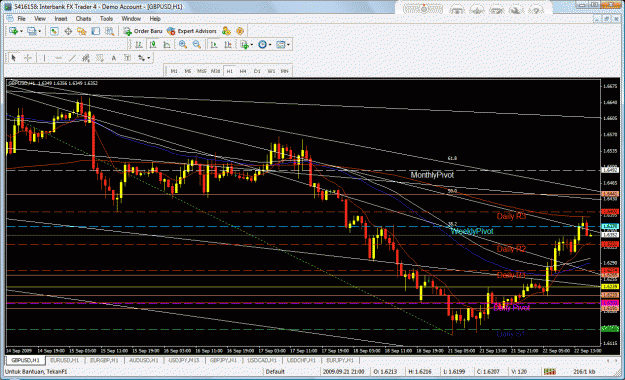The width and height of the screenshot is (625, 380).
Task: Open the File menu
Action: [x=21, y=19]
